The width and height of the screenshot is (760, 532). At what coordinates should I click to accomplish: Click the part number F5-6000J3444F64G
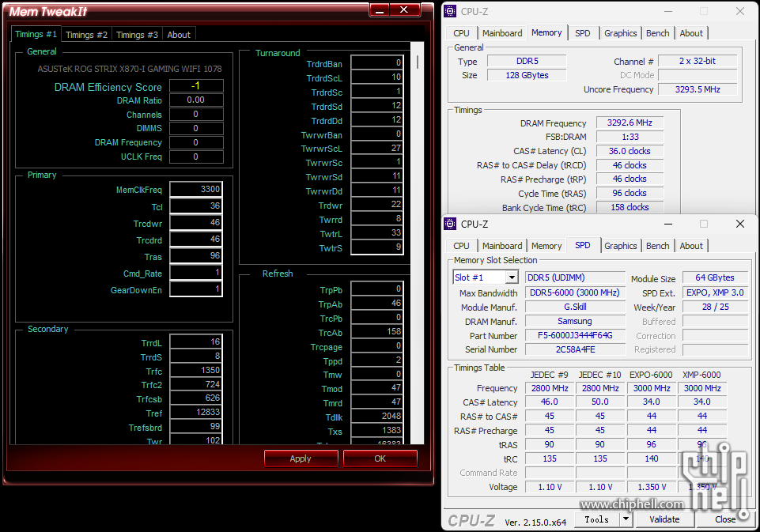pyautogui.click(x=575, y=335)
